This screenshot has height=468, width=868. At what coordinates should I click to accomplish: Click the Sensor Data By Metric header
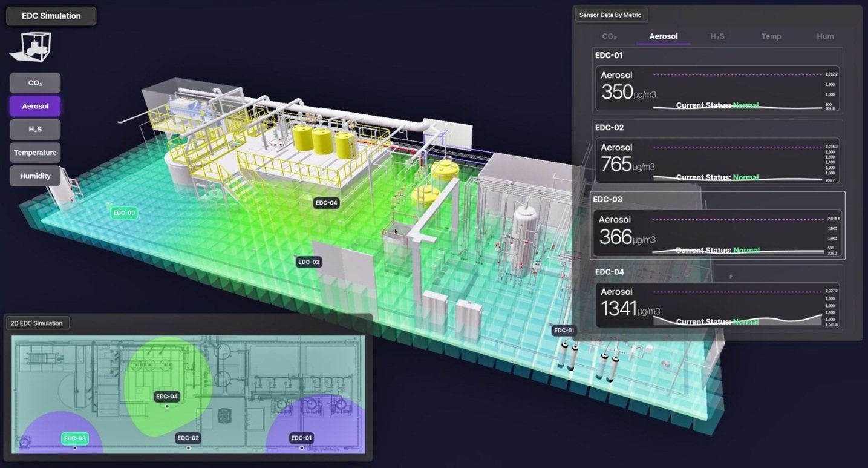[611, 15]
